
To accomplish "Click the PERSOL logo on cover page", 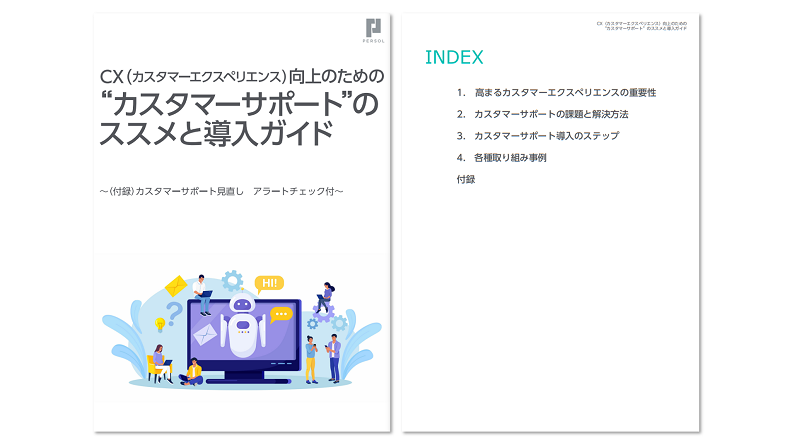I will click(373, 31).
